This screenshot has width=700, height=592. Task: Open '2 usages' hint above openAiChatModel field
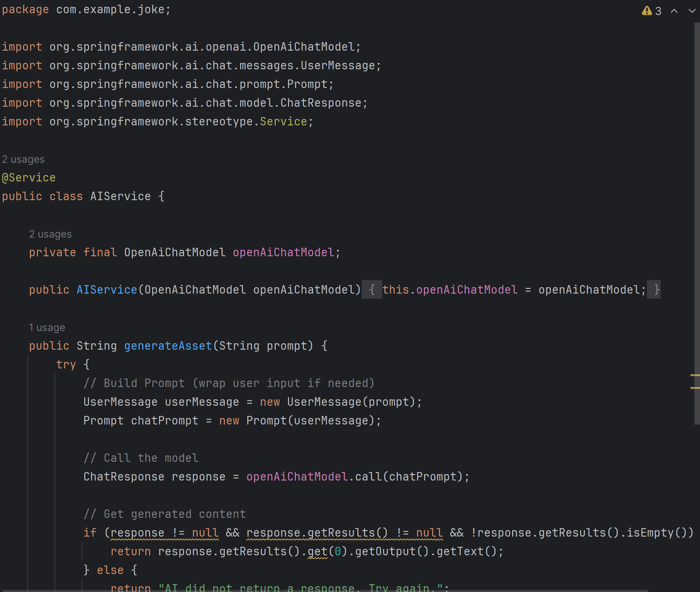50,234
